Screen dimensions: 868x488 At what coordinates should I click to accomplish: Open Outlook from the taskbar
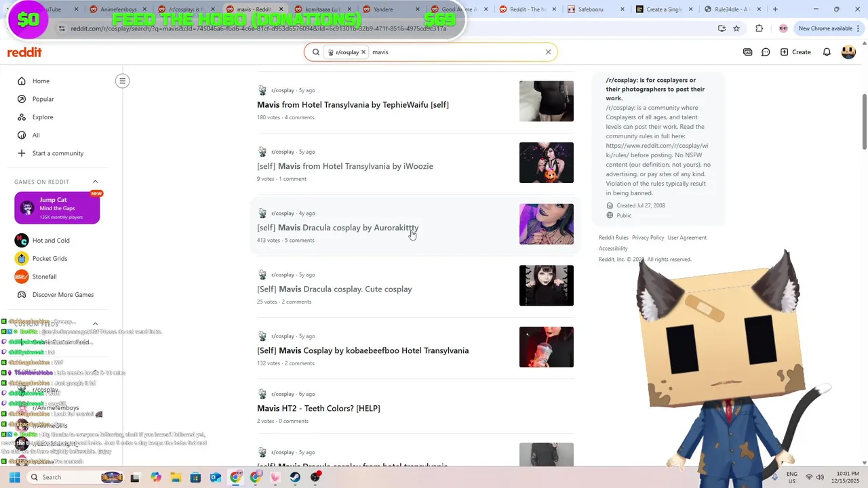[216, 477]
